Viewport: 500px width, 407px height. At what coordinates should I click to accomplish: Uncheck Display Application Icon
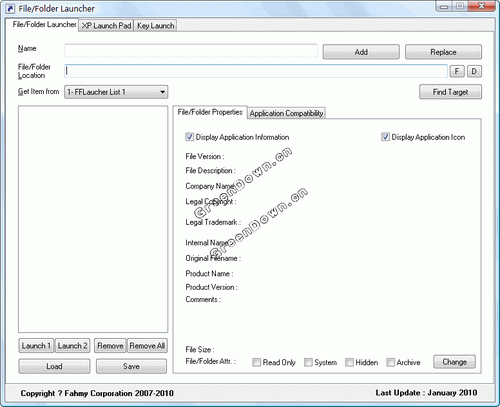click(385, 137)
